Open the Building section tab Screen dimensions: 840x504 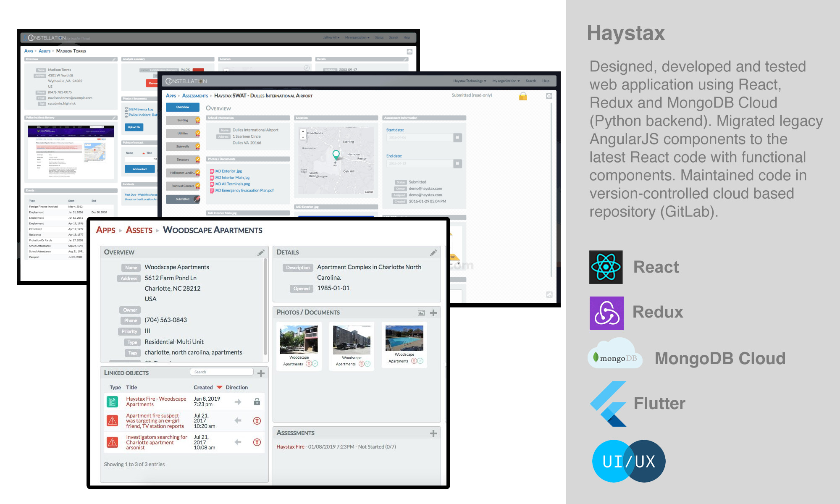(x=183, y=121)
